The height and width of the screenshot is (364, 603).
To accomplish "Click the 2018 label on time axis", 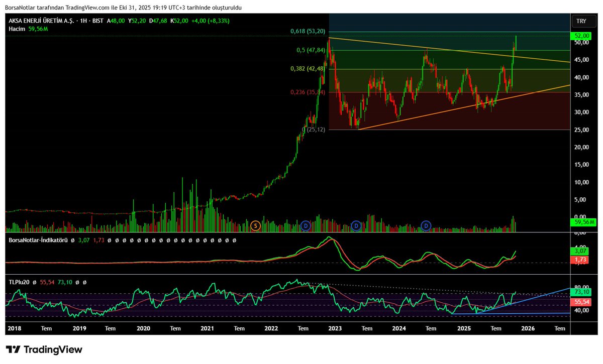I will coord(15,328).
